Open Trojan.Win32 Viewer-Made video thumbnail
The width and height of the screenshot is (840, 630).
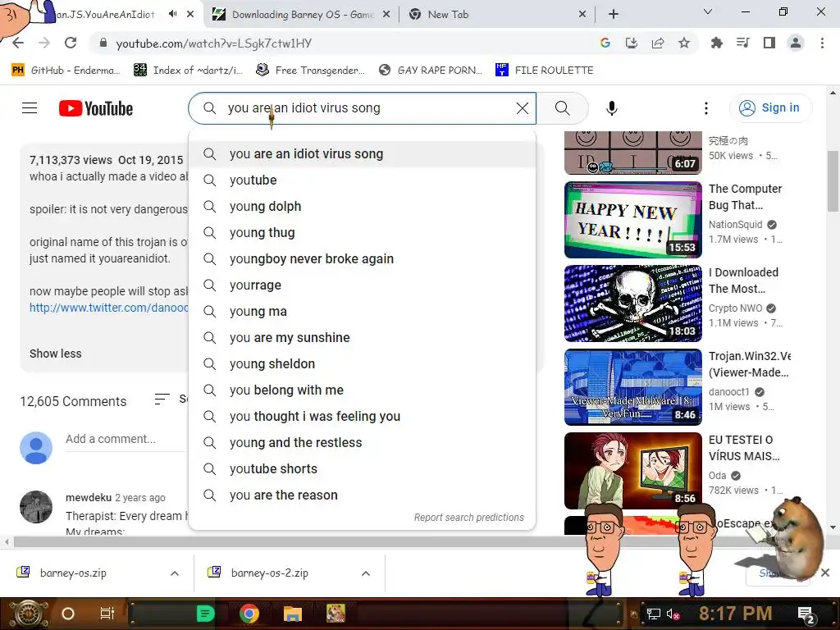633,387
